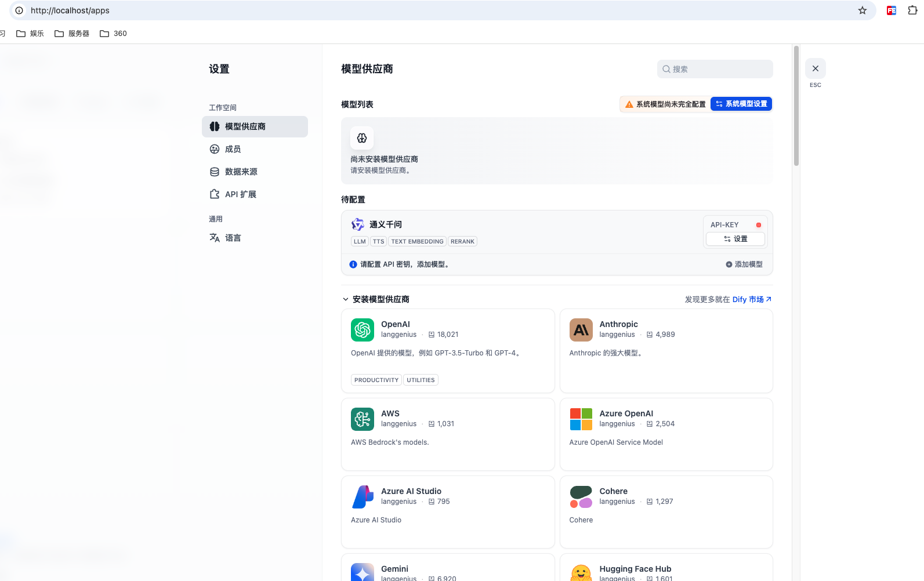This screenshot has width=924, height=581.
Task: Click the red FE extension icon
Action: pos(892,10)
